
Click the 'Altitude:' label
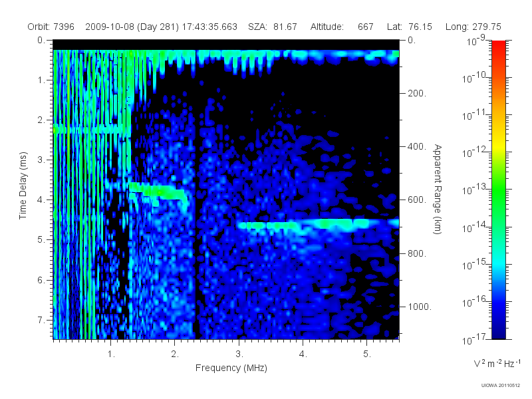(327, 27)
